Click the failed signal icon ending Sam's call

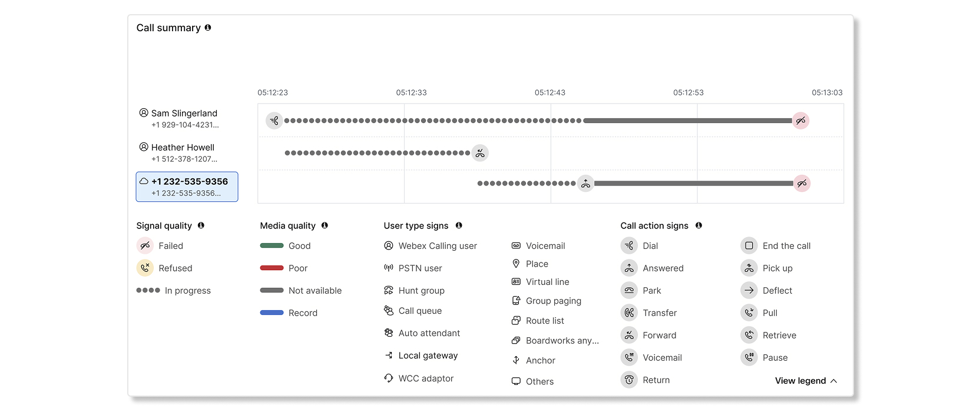[x=800, y=121]
